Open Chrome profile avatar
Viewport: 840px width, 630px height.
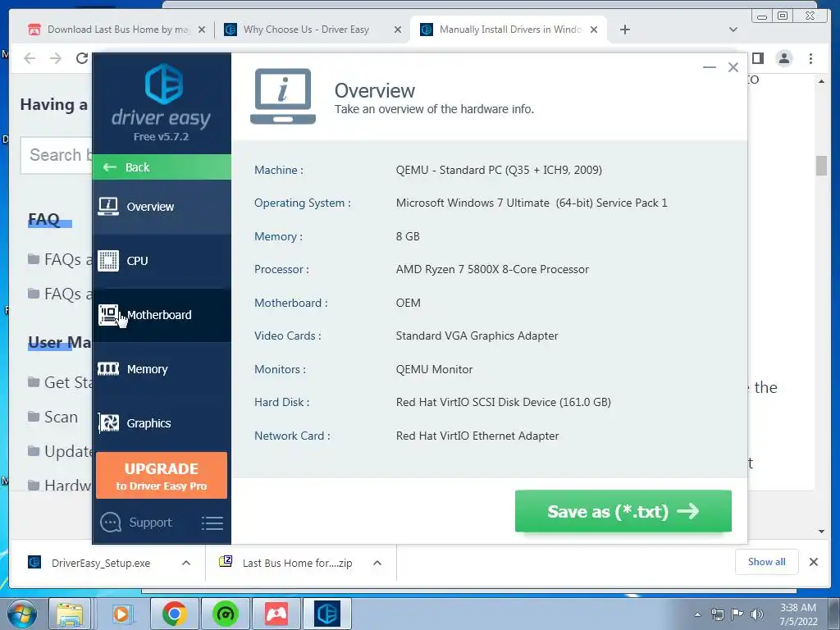(783, 58)
